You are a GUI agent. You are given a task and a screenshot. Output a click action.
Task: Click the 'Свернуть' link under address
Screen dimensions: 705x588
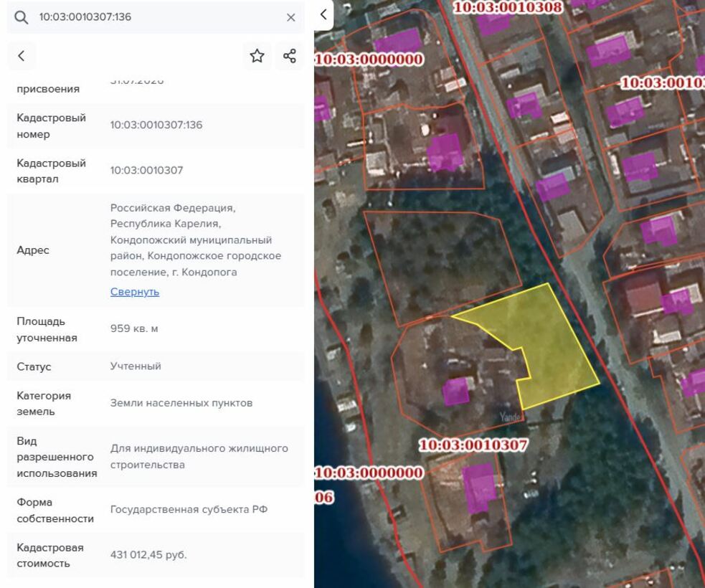[135, 292]
